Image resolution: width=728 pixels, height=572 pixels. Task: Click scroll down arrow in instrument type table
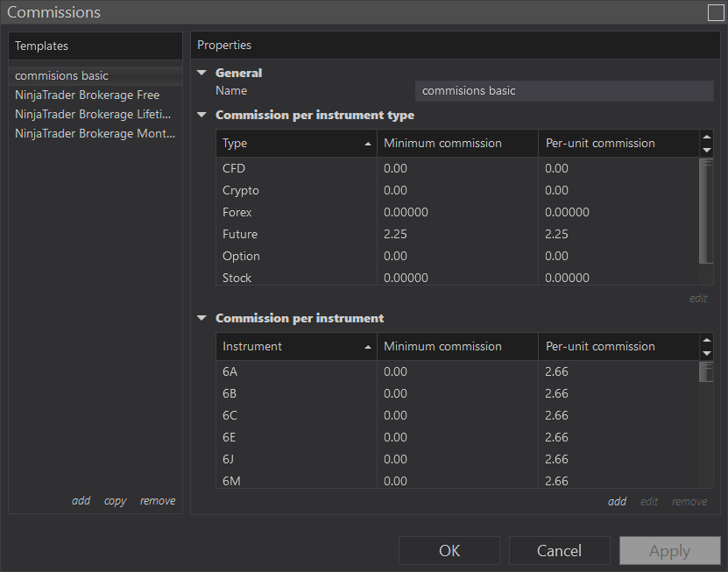pyautogui.click(x=706, y=150)
